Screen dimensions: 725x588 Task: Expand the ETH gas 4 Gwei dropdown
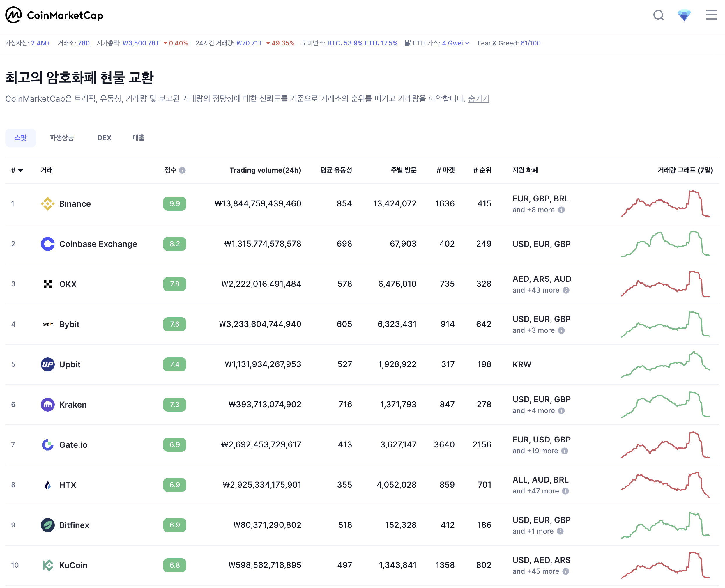(x=455, y=43)
